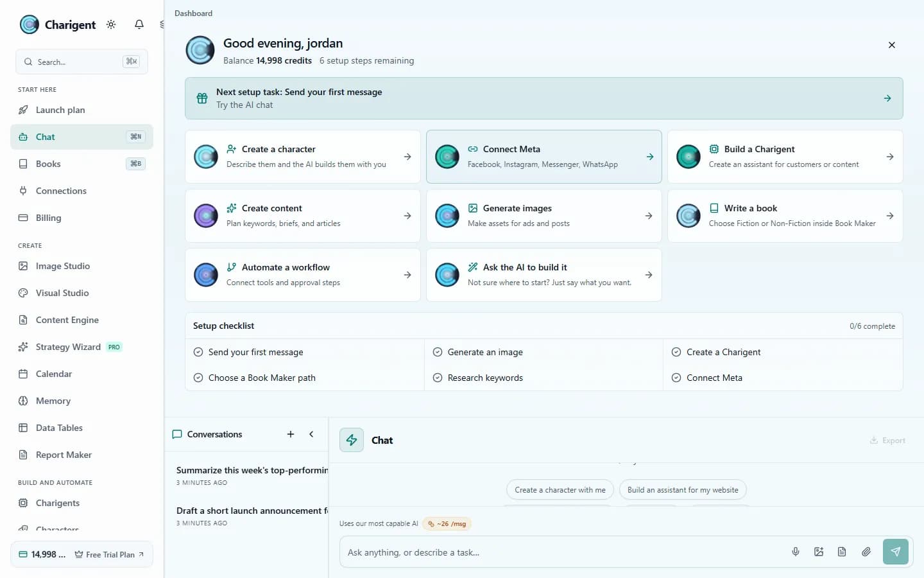Collapse the Conversations panel chevron

point(311,434)
